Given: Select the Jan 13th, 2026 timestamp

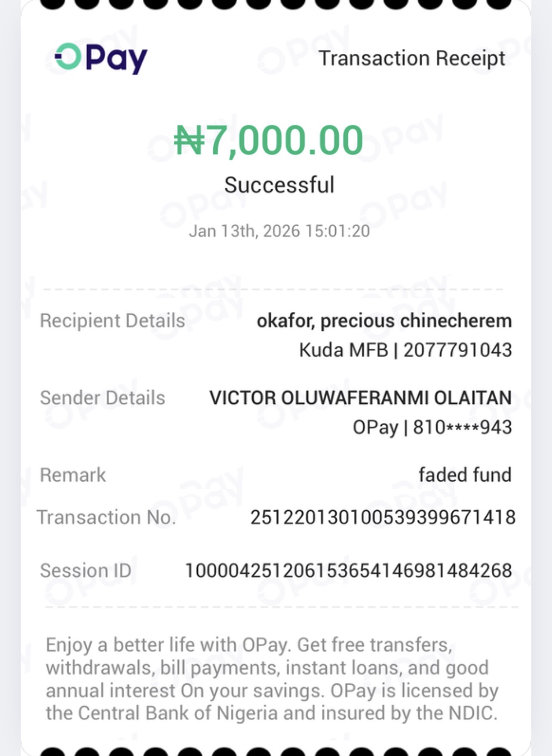Looking at the screenshot, I should coord(279,231).
